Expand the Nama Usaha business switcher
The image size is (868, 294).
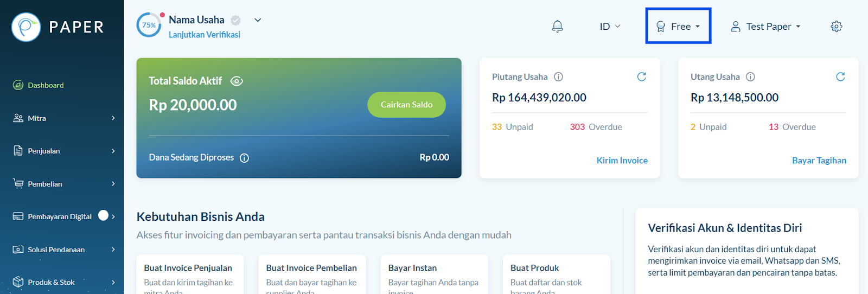[258, 20]
